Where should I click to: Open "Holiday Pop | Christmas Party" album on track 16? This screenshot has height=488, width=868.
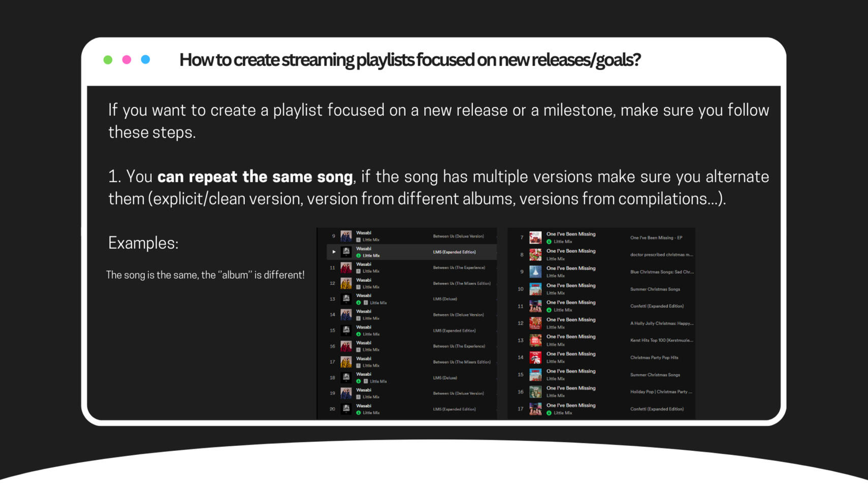pyautogui.click(x=661, y=392)
